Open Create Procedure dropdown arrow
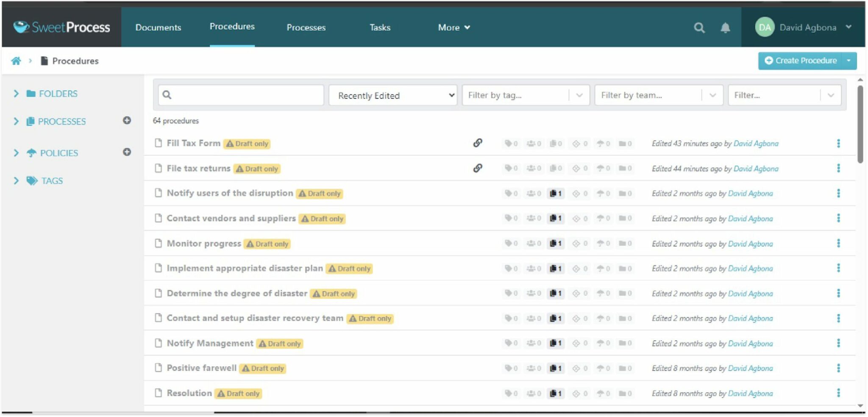 pos(849,61)
